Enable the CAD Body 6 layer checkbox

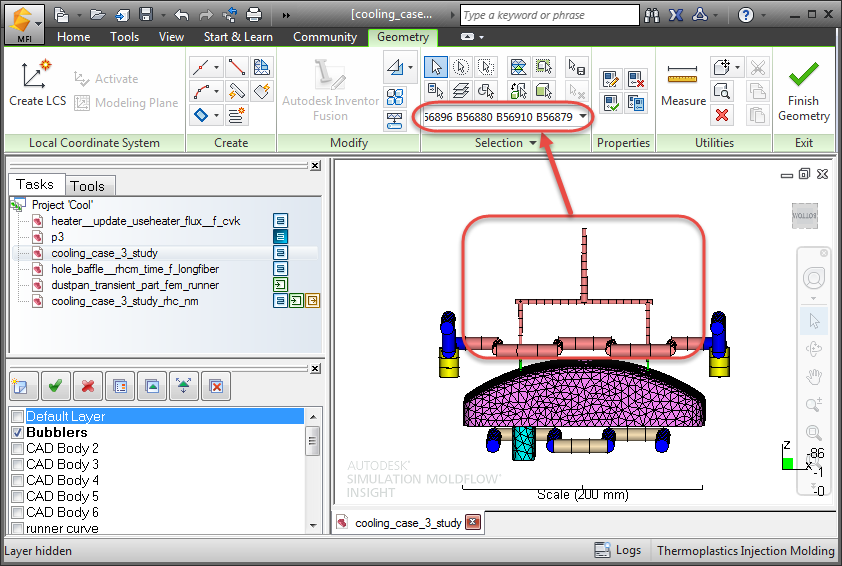(x=18, y=512)
